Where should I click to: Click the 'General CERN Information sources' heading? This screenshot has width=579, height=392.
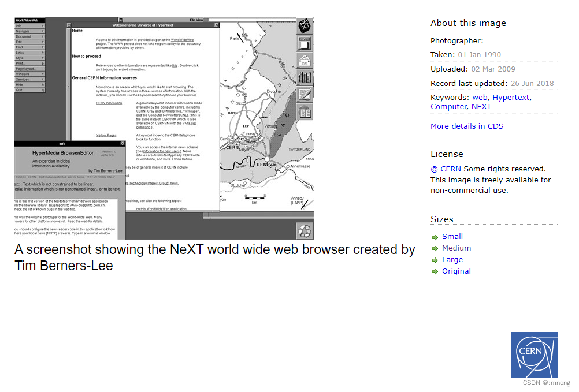click(x=105, y=78)
